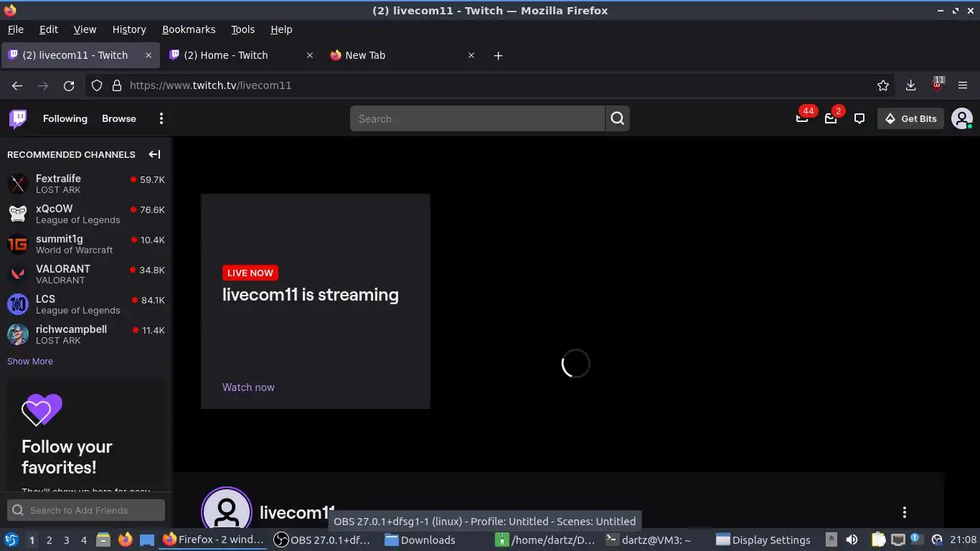Click the search magnifier button
The image size is (980, 551).
coord(618,119)
